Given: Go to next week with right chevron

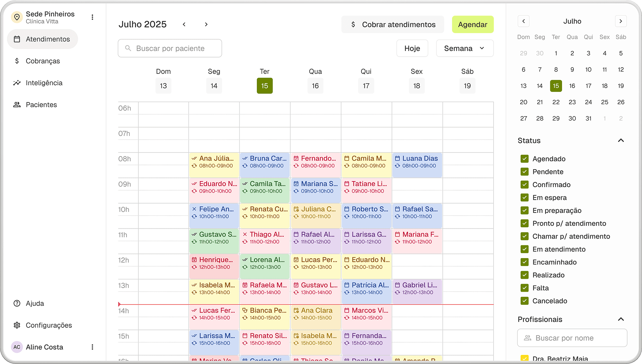Looking at the screenshot, I should click(x=206, y=24).
